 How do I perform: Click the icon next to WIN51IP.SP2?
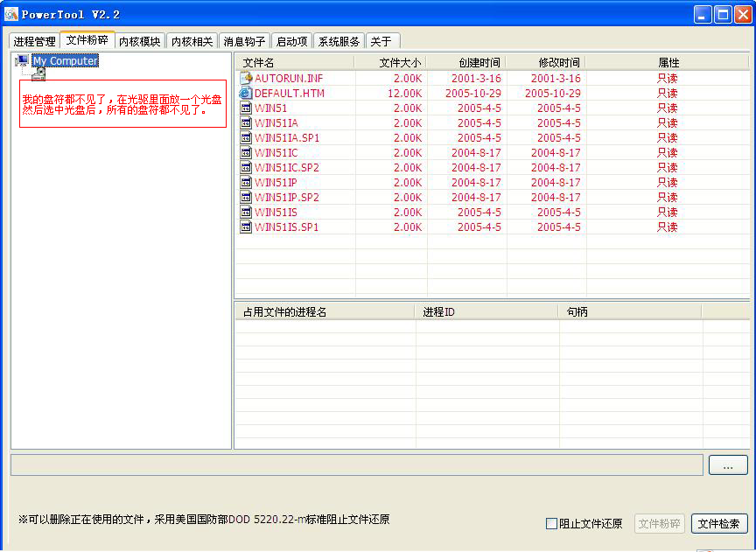point(246,198)
